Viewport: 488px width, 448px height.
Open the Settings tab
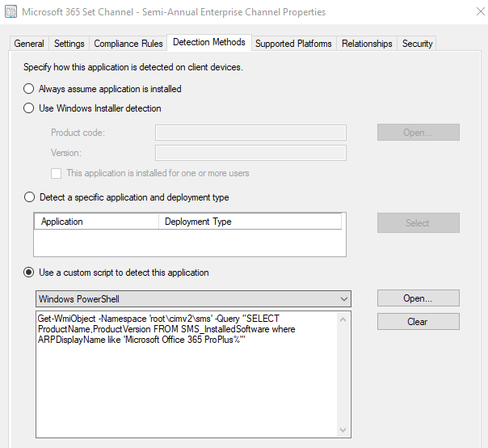[x=69, y=44]
